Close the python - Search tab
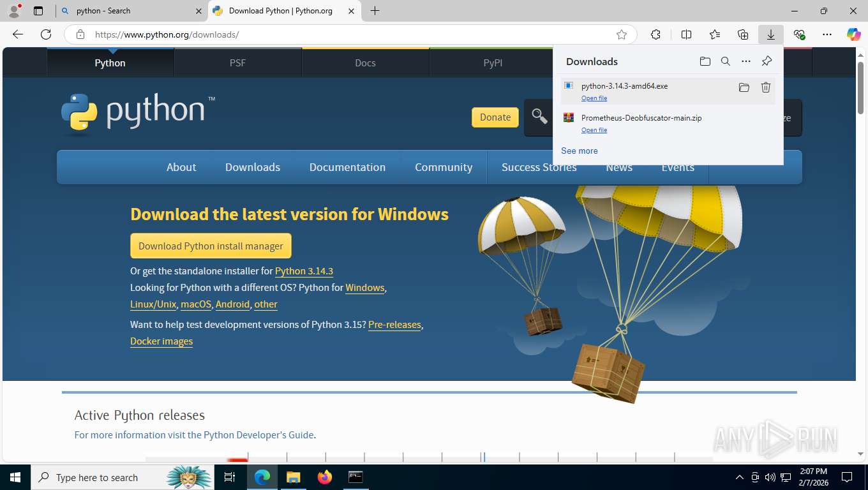This screenshot has height=490, width=868. coord(199,11)
